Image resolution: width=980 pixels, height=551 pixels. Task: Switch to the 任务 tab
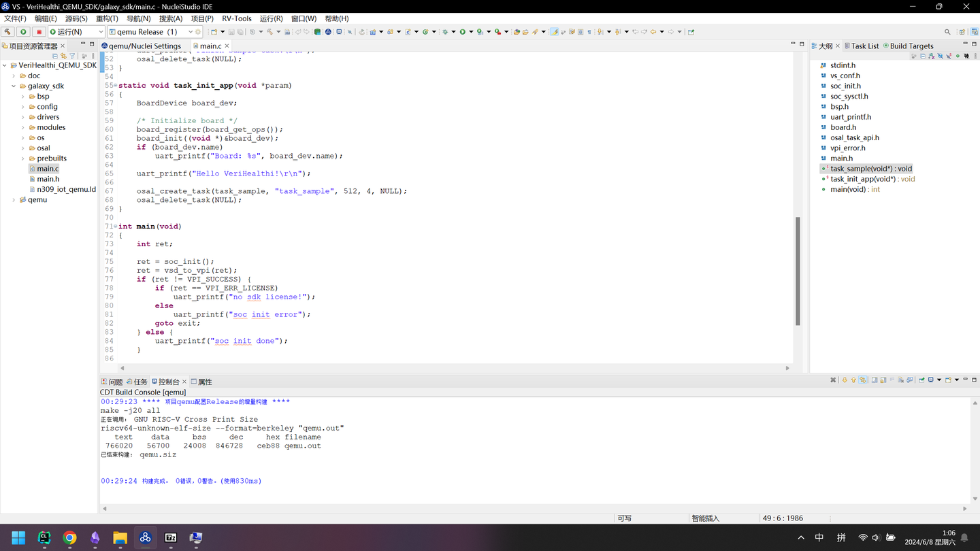137,382
